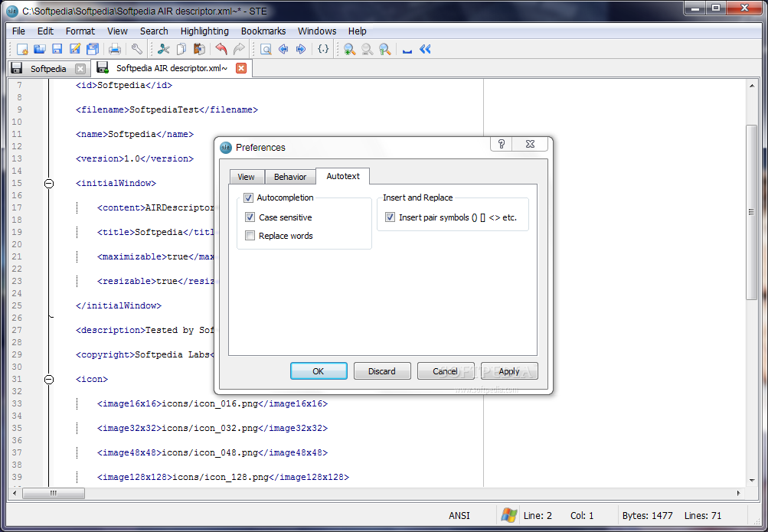
Task: Toggle Insert pair symbols checkbox
Action: (x=390, y=217)
